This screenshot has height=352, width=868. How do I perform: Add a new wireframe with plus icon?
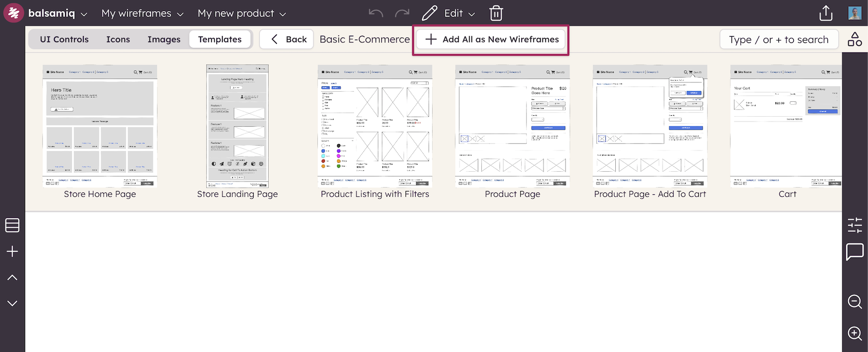[x=12, y=251]
